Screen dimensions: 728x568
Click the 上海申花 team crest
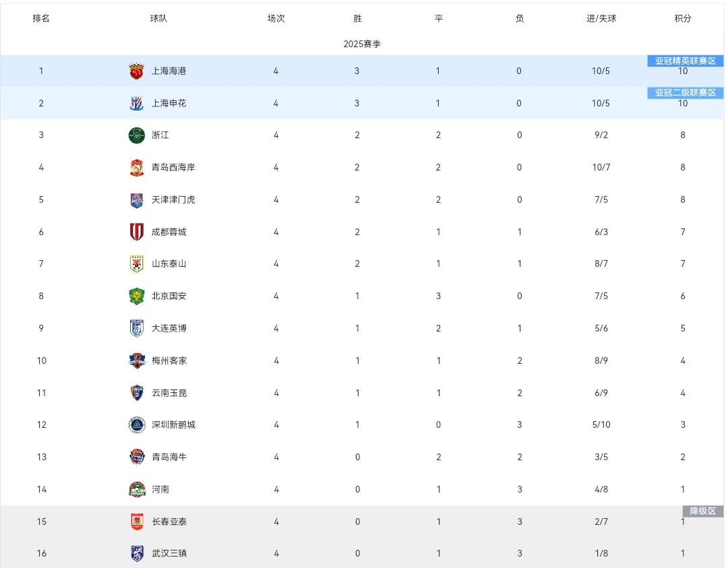(136, 103)
